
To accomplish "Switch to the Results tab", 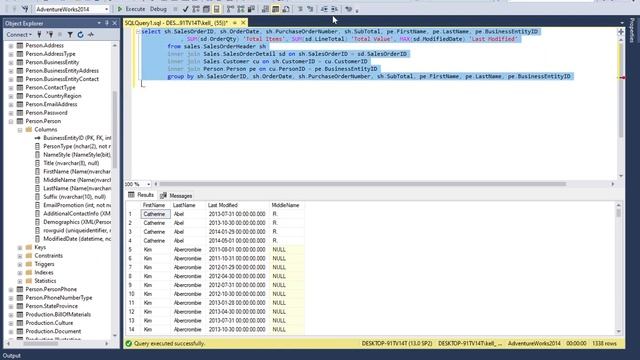I will coord(141,195).
